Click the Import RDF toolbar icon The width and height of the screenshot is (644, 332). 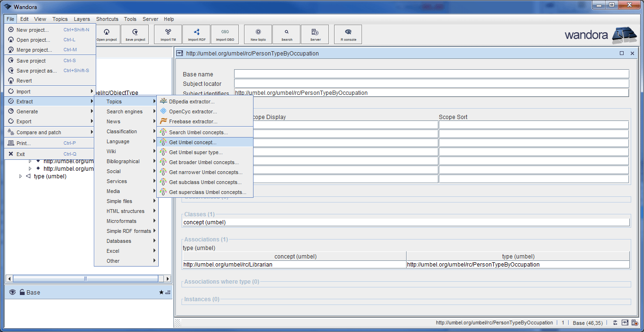pos(197,34)
